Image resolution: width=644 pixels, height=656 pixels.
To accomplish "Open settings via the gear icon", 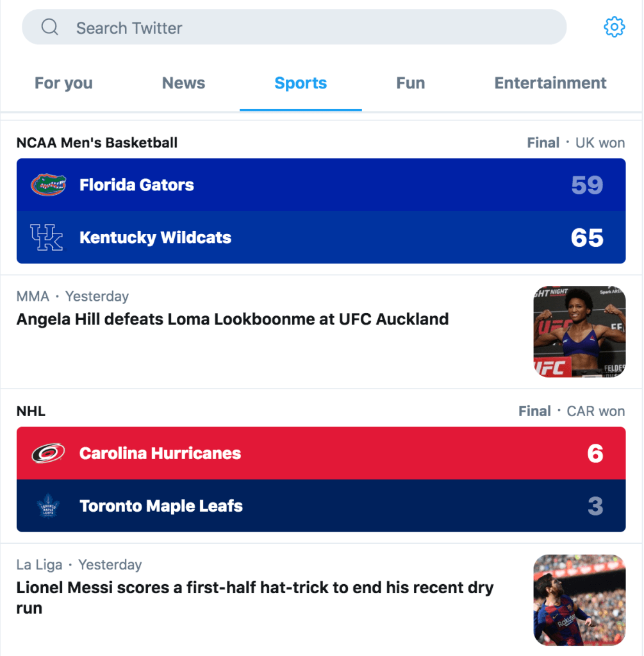I will (614, 27).
